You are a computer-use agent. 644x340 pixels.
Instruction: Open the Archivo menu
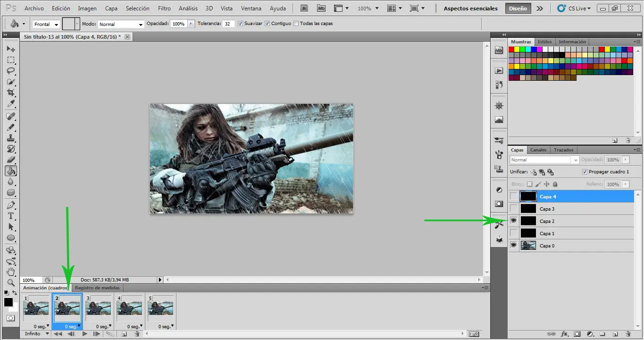point(34,8)
